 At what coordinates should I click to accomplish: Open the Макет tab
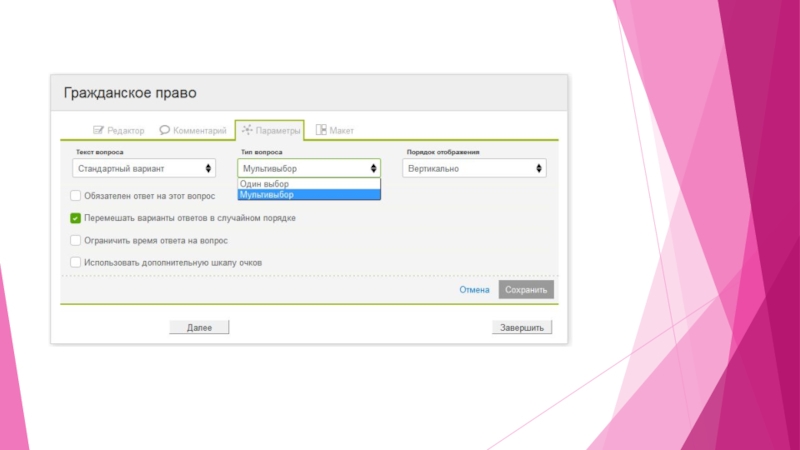tap(335, 131)
